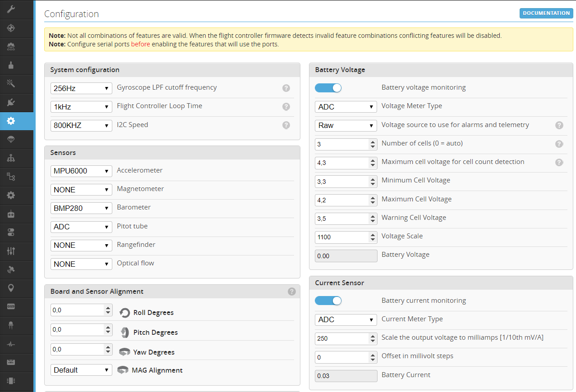Click the Voltage Scale input field
The height and width of the screenshot is (392, 576).
341,237
